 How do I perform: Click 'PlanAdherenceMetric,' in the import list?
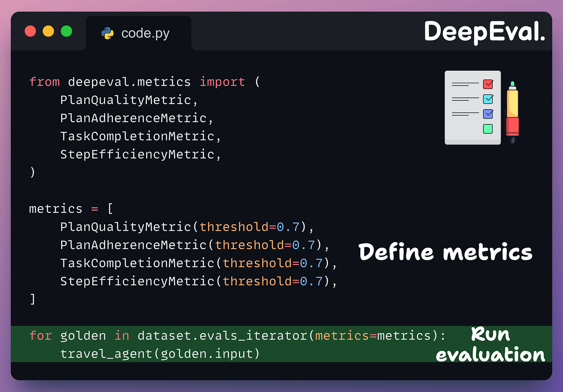tap(137, 118)
